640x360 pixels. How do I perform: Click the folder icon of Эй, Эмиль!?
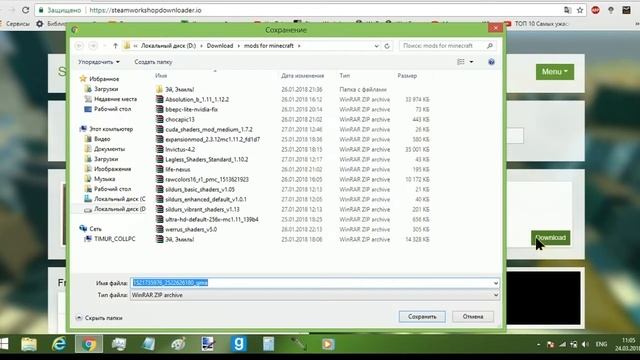pos(160,89)
